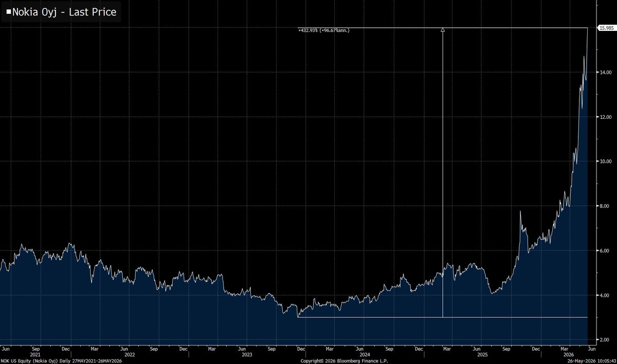
Task: Click the 6.00 price axis label
Action: click(606, 250)
